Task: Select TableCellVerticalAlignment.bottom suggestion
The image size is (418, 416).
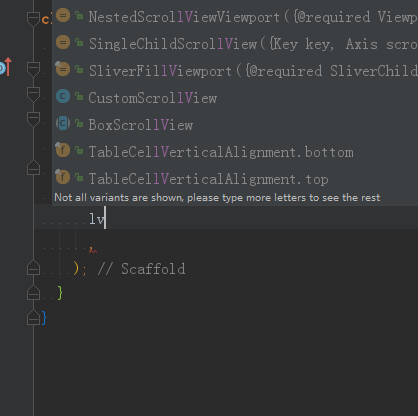Action: coord(235,152)
